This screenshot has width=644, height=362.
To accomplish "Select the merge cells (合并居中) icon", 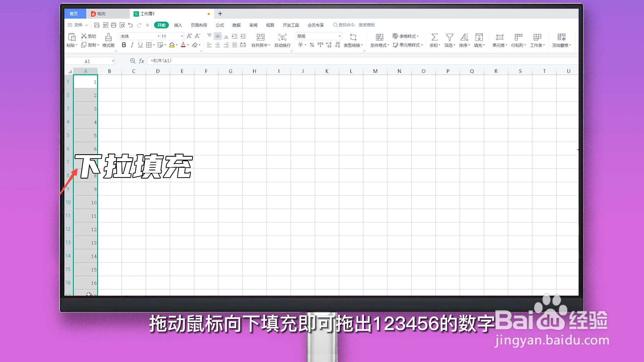I will pos(260,40).
